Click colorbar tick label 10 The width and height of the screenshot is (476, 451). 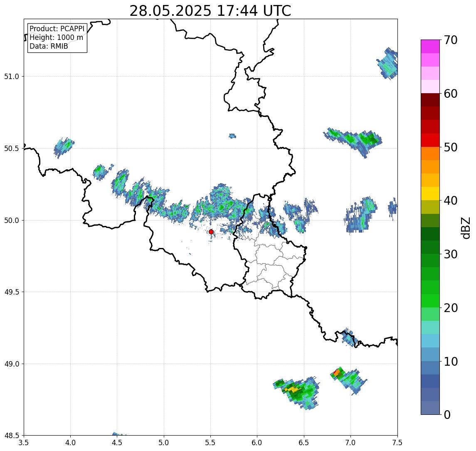click(451, 362)
